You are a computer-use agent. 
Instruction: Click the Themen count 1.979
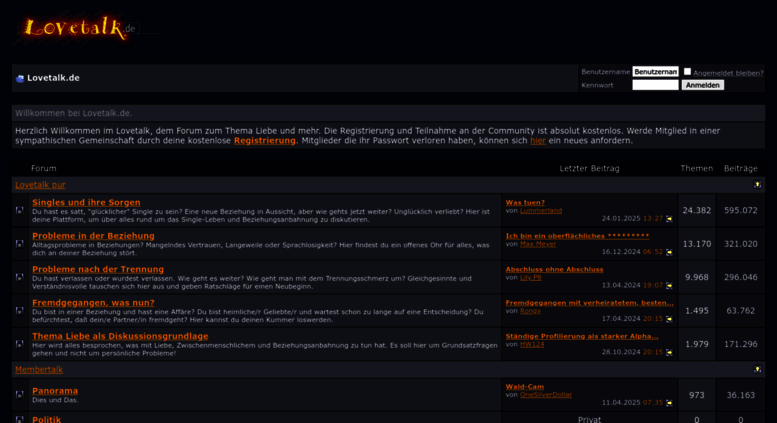click(696, 344)
